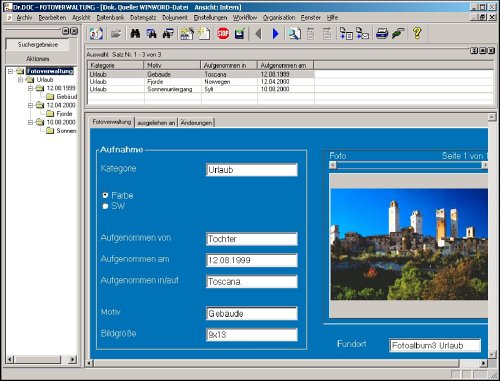Click the yellow question mark help icon

pos(417,34)
